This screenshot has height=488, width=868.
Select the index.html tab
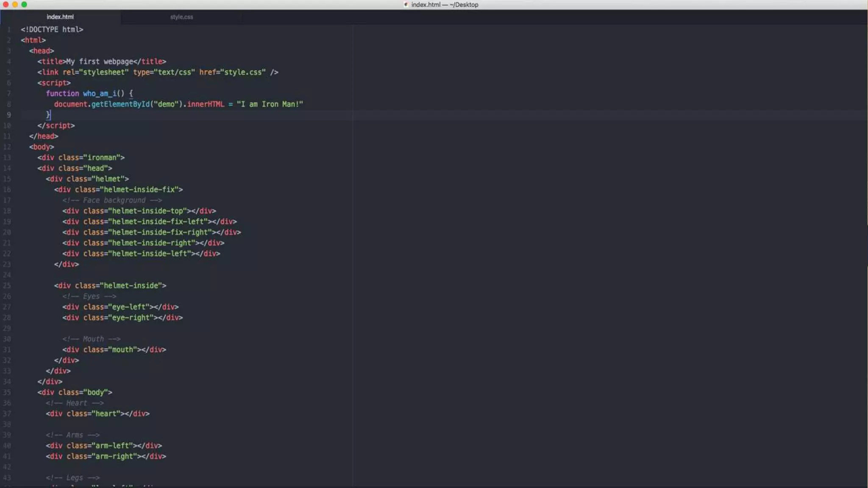click(60, 17)
